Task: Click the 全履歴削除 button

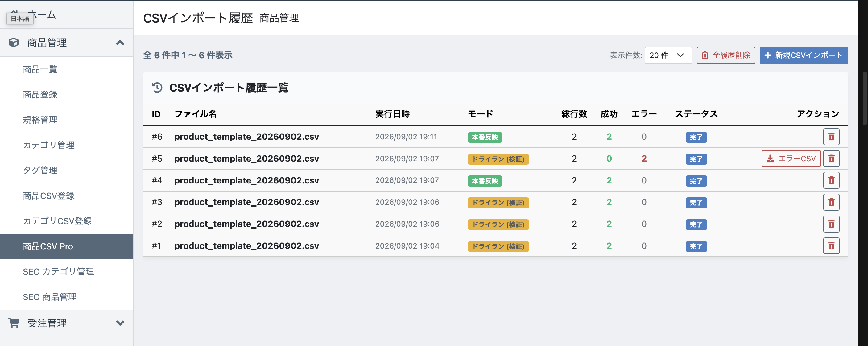Action: coord(726,55)
